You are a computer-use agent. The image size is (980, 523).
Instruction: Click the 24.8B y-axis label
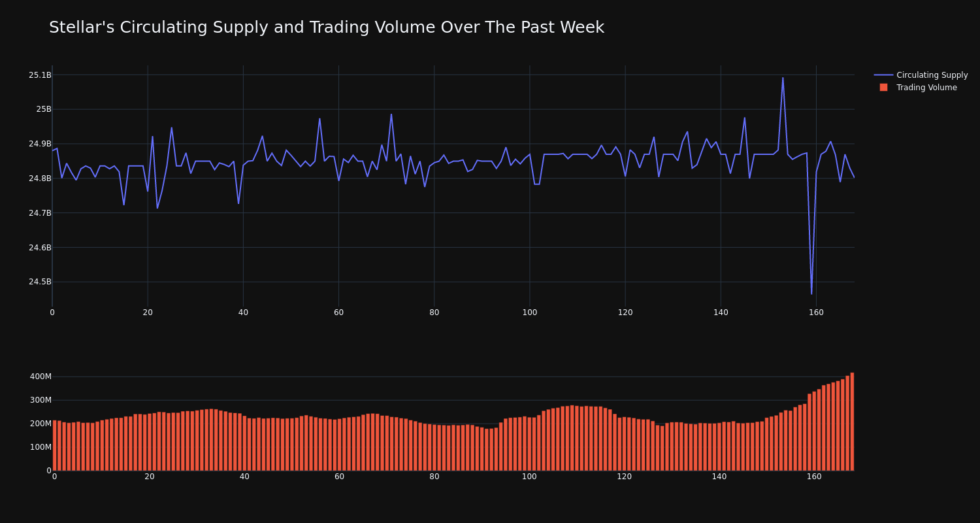click(40, 178)
